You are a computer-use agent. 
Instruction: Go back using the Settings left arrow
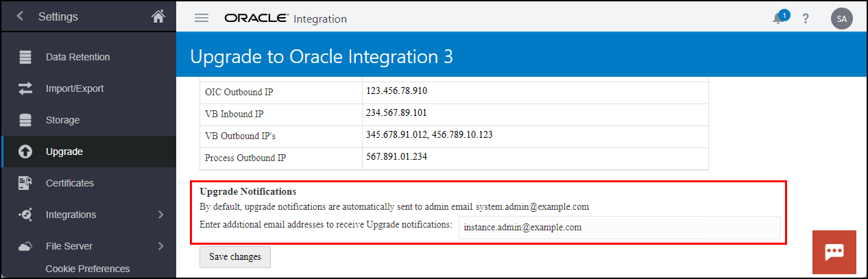(x=20, y=16)
